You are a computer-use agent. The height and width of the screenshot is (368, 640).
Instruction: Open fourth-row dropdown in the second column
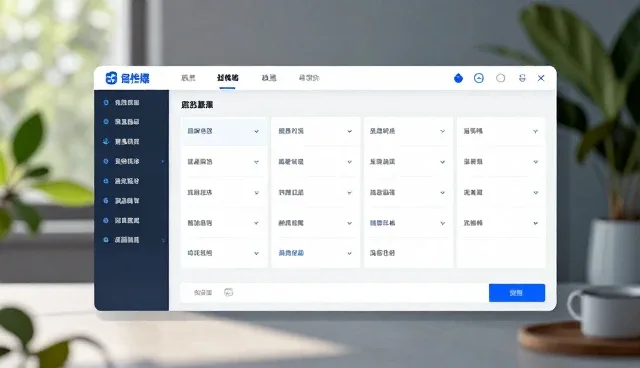(x=316, y=223)
